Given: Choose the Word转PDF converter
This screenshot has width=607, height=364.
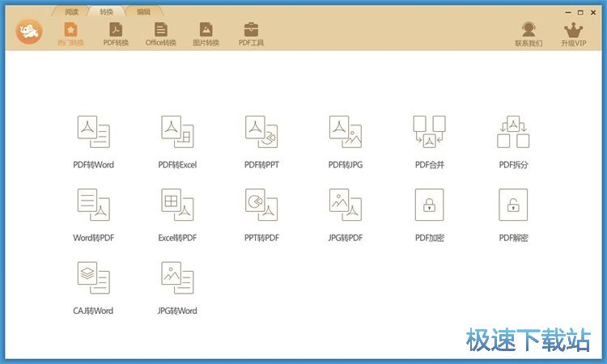Looking at the screenshot, I should (93, 214).
